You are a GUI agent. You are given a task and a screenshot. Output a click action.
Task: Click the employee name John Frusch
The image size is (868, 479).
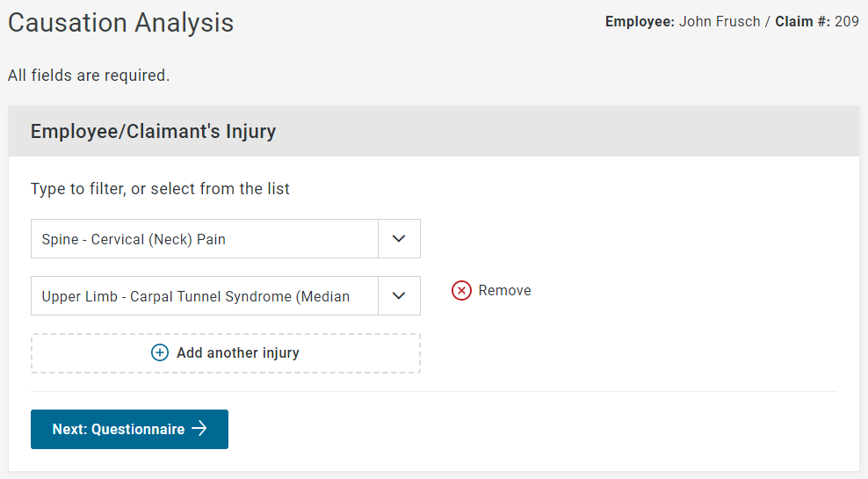coord(720,22)
